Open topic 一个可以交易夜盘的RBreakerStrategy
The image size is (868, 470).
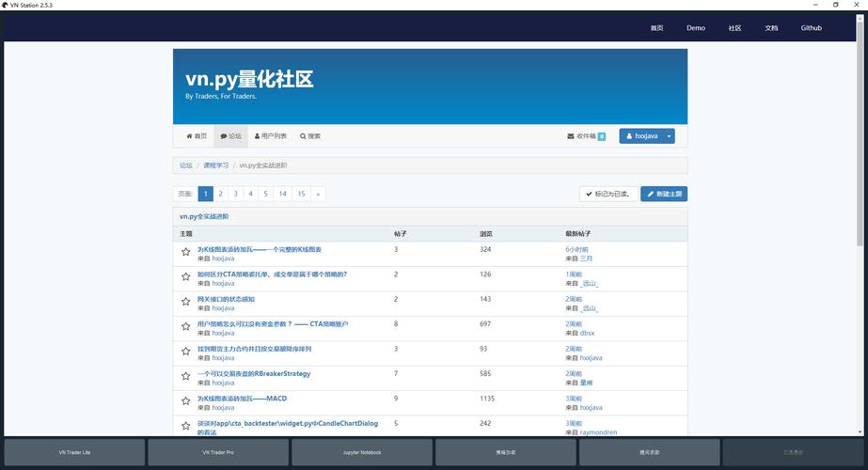tap(254, 374)
